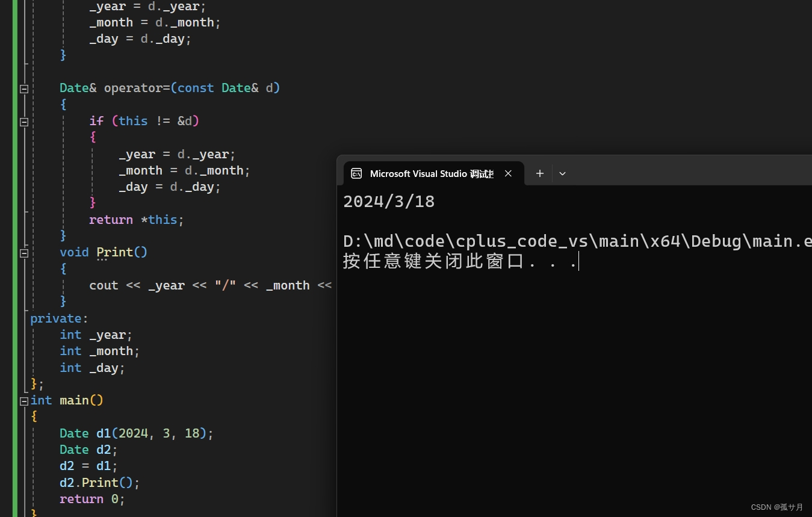Close the Microsoft Visual Studio console tab

(x=508, y=173)
